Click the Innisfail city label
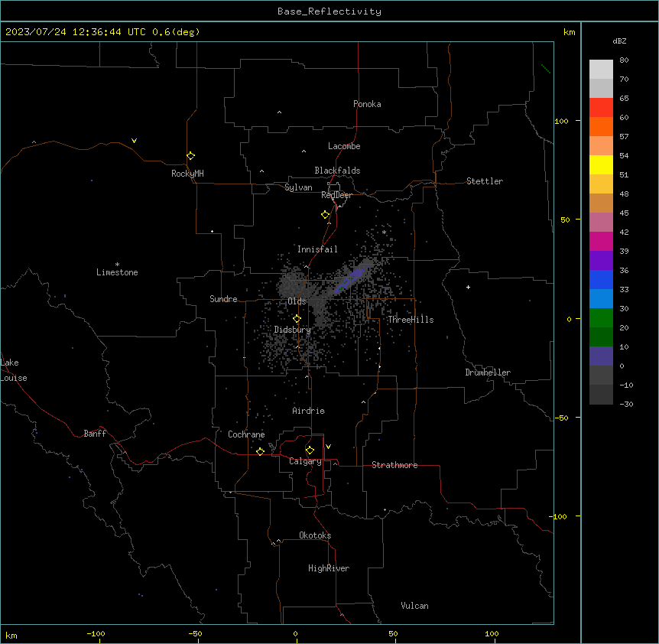The height and width of the screenshot is (644, 659). pos(317,249)
